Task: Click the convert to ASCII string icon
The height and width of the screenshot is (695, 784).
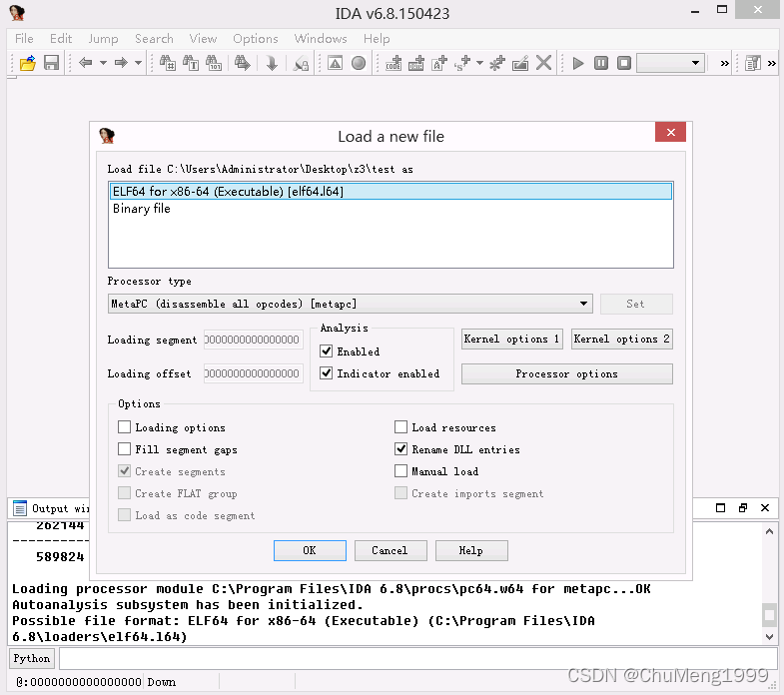Action: [x=439, y=63]
